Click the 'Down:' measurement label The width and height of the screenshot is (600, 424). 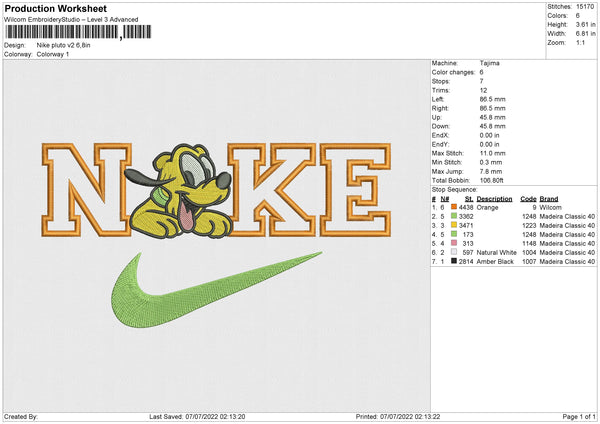pyautogui.click(x=441, y=126)
